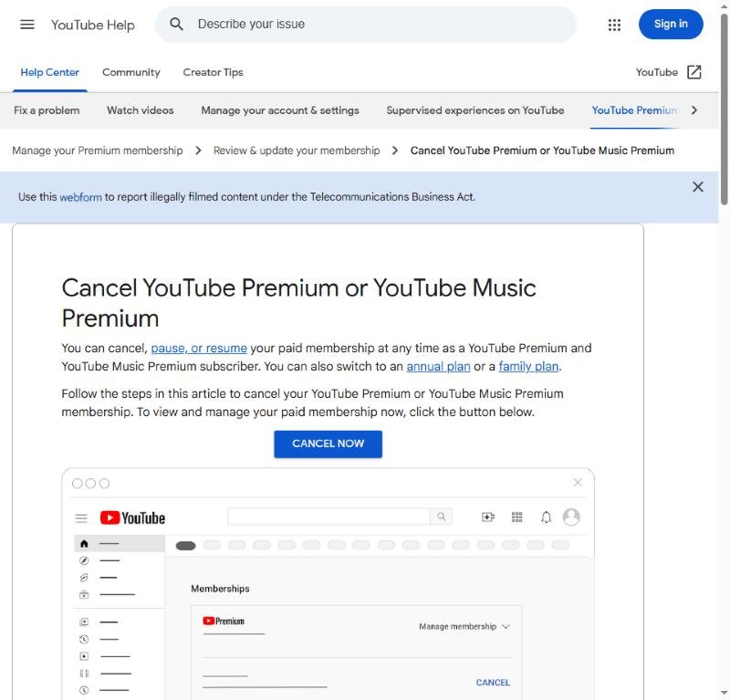730x700 pixels.
Task: Expand the Manage membership dropdown
Action: 464,626
